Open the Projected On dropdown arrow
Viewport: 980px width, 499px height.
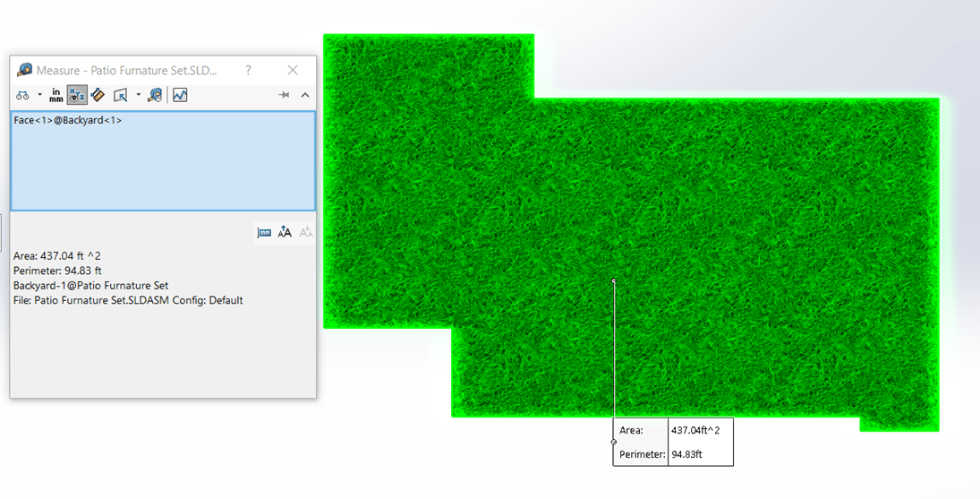tap(138, 95)
